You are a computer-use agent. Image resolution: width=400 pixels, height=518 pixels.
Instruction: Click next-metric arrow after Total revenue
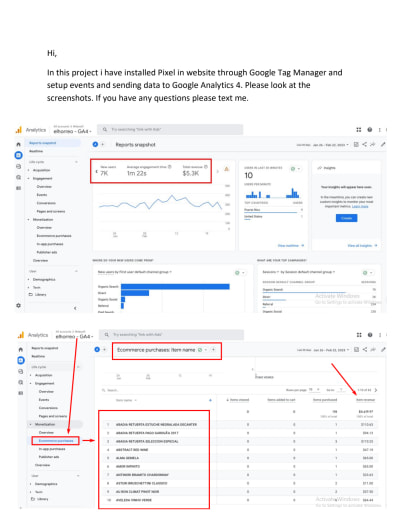[218, 171]
